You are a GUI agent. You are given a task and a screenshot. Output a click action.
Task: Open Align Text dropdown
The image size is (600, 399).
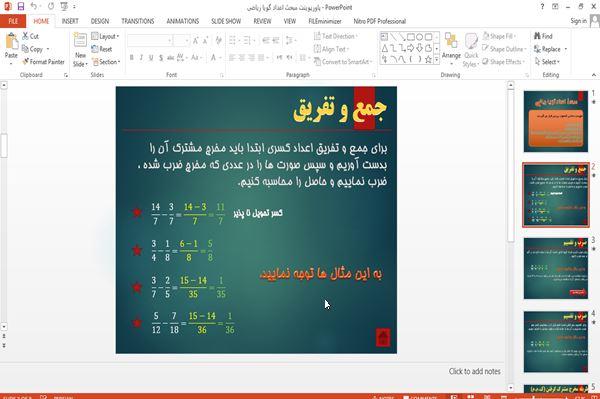coord(331,49)
